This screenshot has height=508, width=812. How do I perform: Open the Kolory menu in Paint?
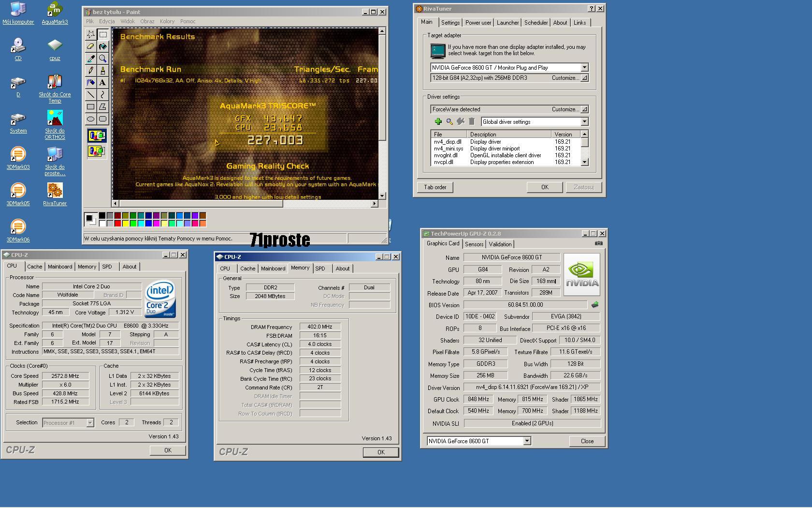(x=167, y=21)
